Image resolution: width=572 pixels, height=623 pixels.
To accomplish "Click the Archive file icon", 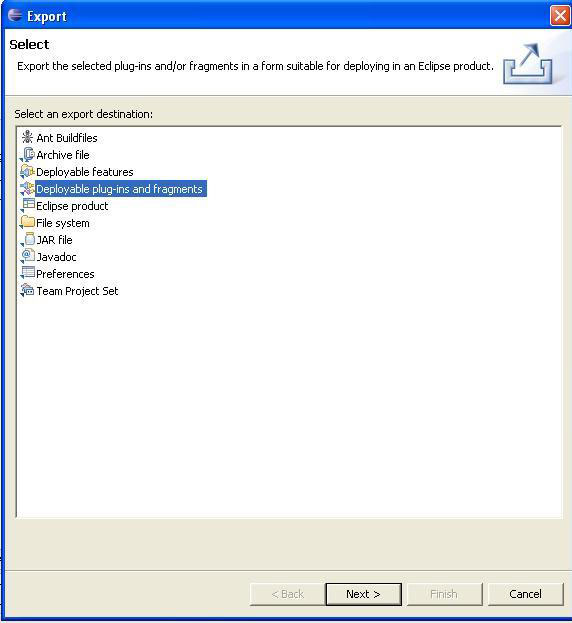I will pos(27,155).
